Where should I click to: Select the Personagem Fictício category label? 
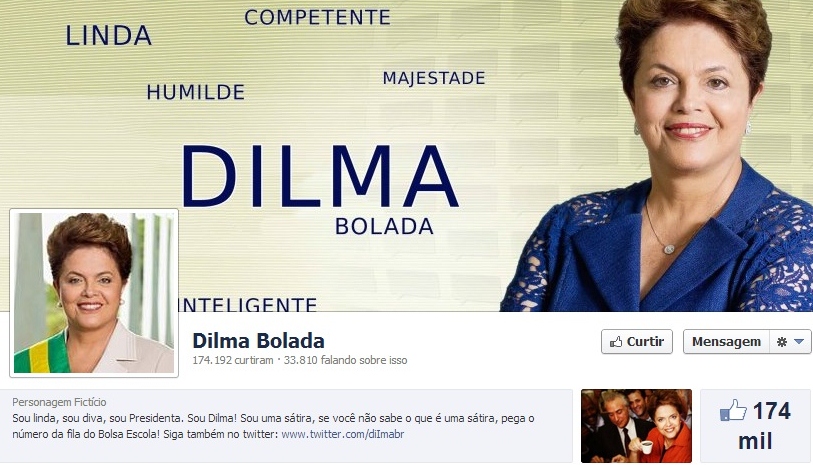point(59,402)
